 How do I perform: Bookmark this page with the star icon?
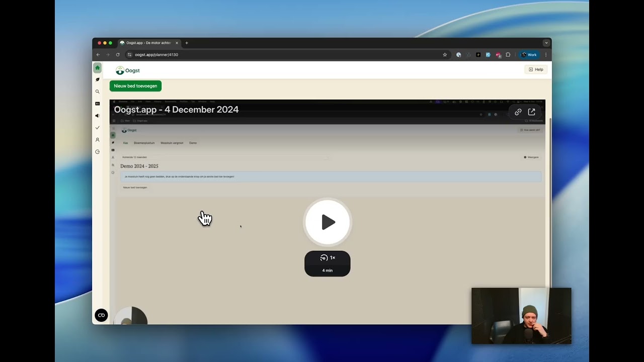coord(445,55)
